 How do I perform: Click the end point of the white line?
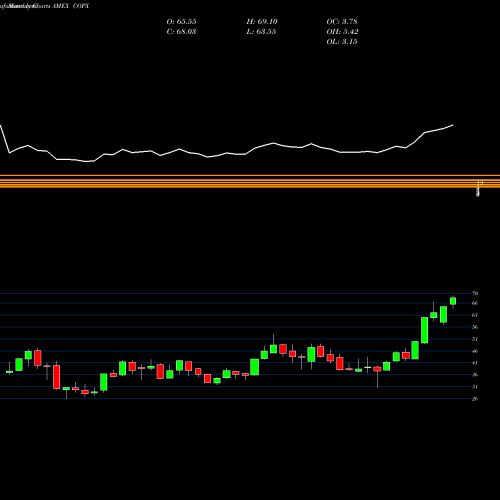pos(453,125)
